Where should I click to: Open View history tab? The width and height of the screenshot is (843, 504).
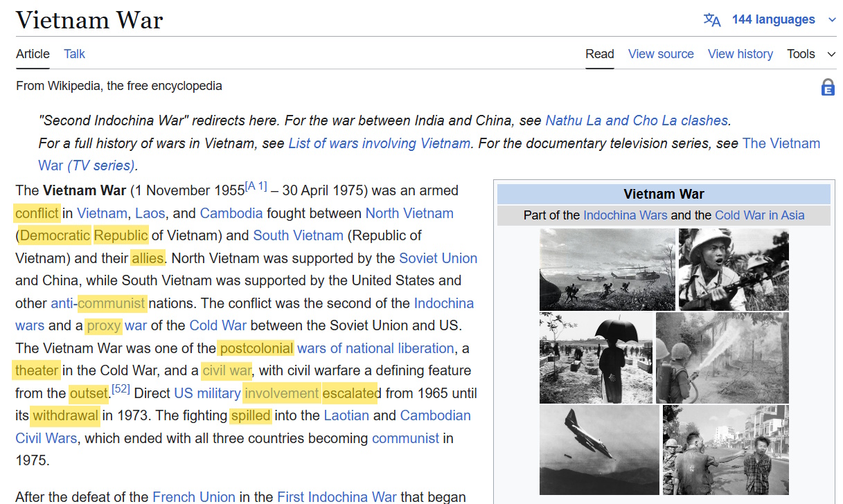(740, 54)
